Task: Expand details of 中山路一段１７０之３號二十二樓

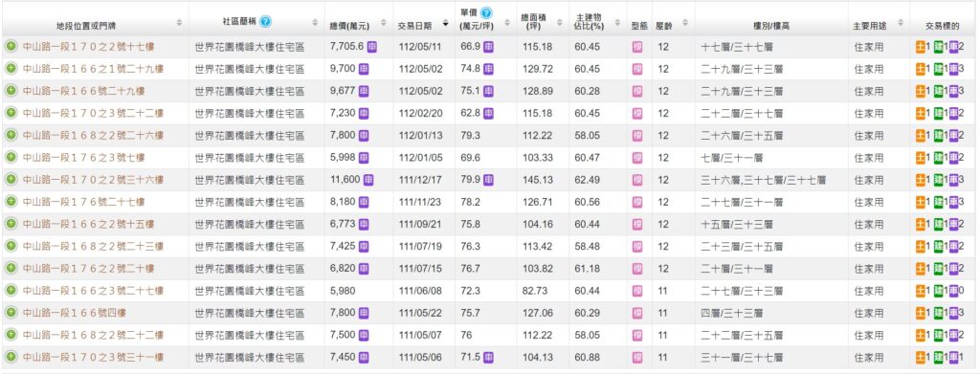Action: 11,113
